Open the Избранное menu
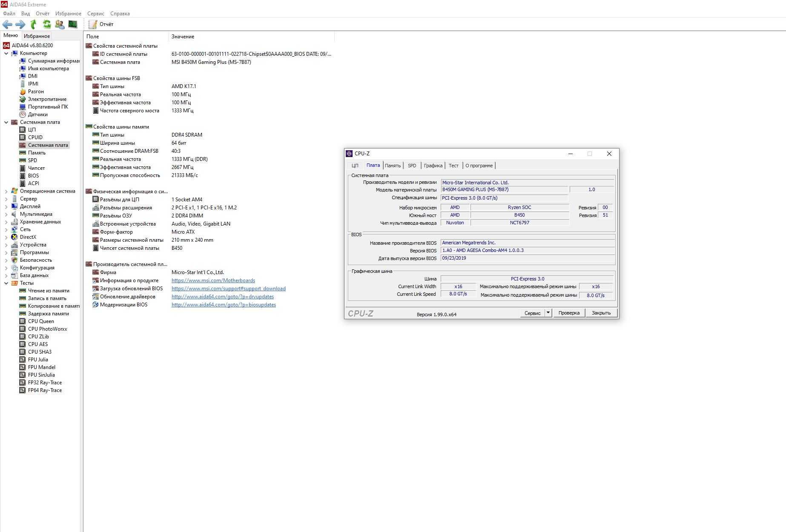Viewport: 786px width, 532px height. (68, 14)
